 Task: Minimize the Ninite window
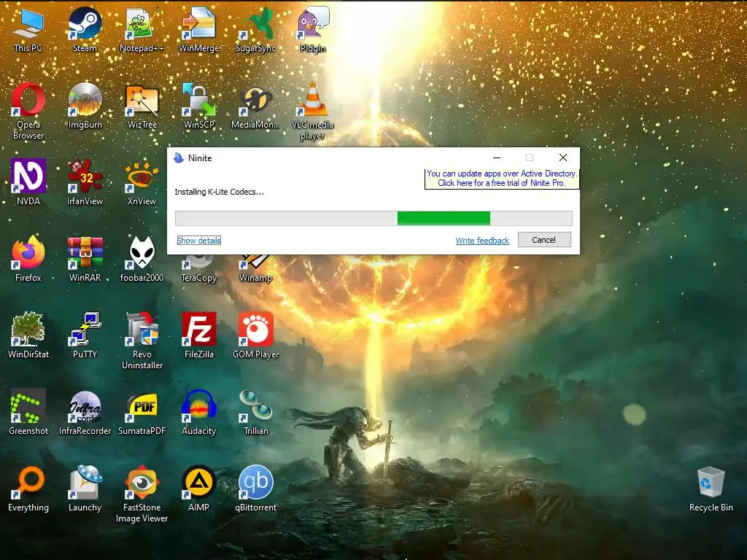tap(497, 157)
